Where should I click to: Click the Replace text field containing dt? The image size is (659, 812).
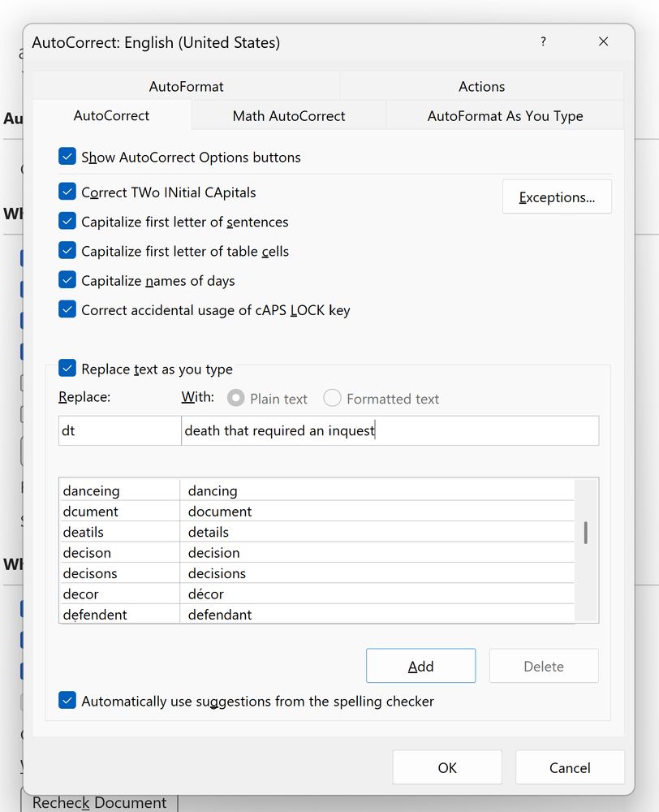pyautogui.click(x=119, y=431)
